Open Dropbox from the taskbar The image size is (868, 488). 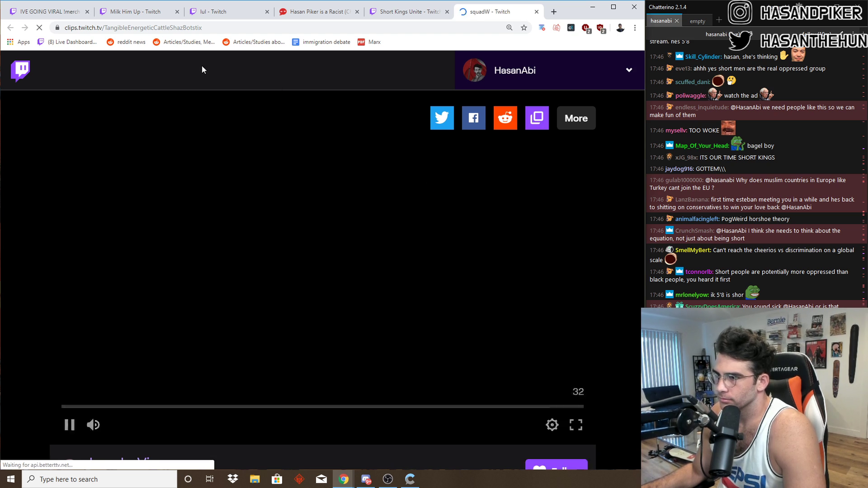pos(233,479)
